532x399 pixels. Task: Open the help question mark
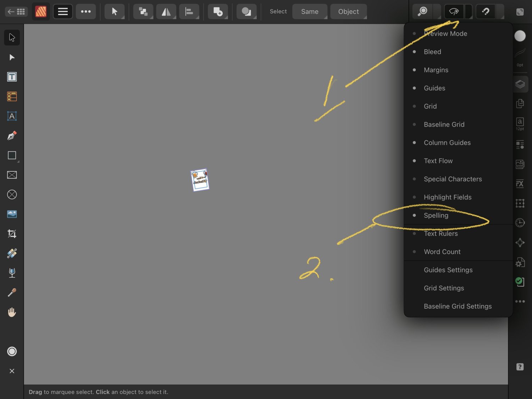520,367
